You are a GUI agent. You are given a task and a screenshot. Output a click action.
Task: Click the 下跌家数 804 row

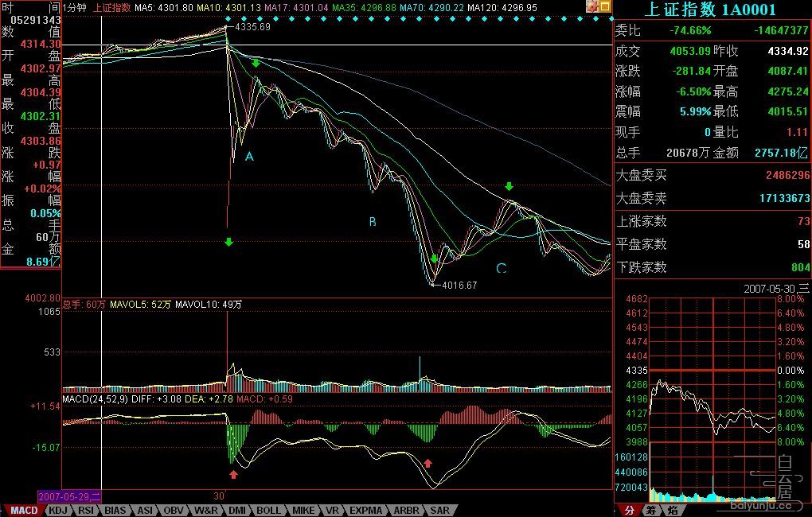712,267
